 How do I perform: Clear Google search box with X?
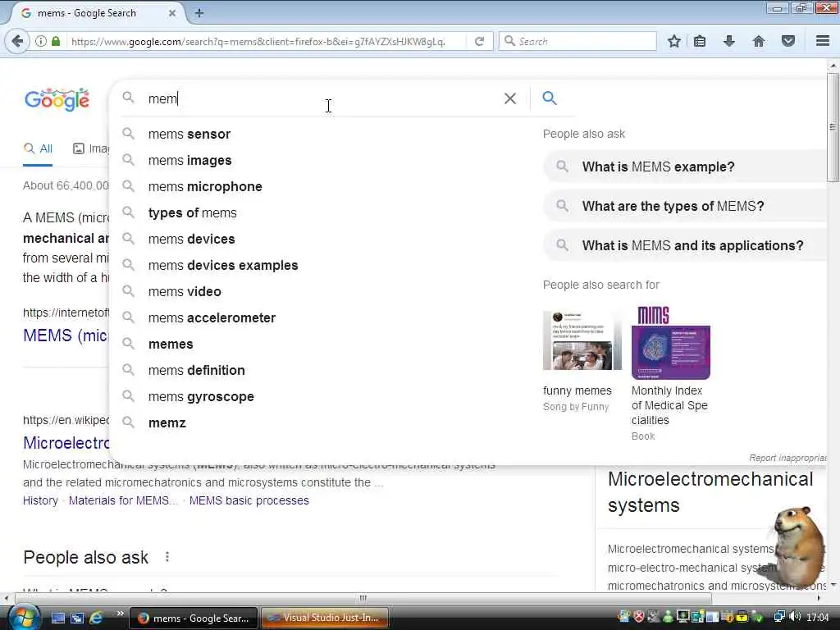click(510, 98)
